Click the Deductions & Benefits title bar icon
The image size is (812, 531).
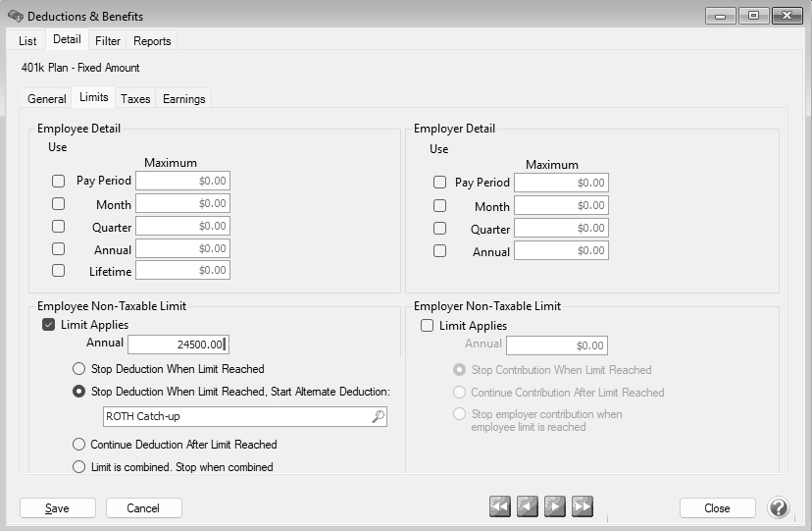(x=15, y=17)
